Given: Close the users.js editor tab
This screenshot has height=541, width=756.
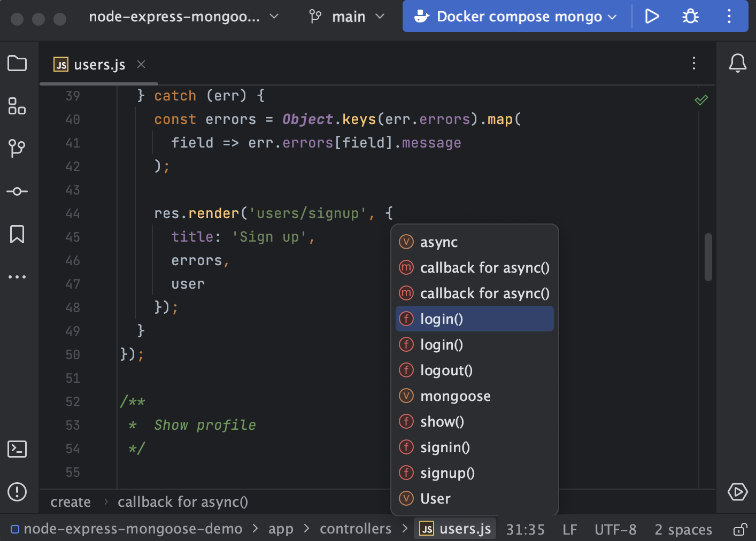Looking at the screenshot, I should 141,64.
